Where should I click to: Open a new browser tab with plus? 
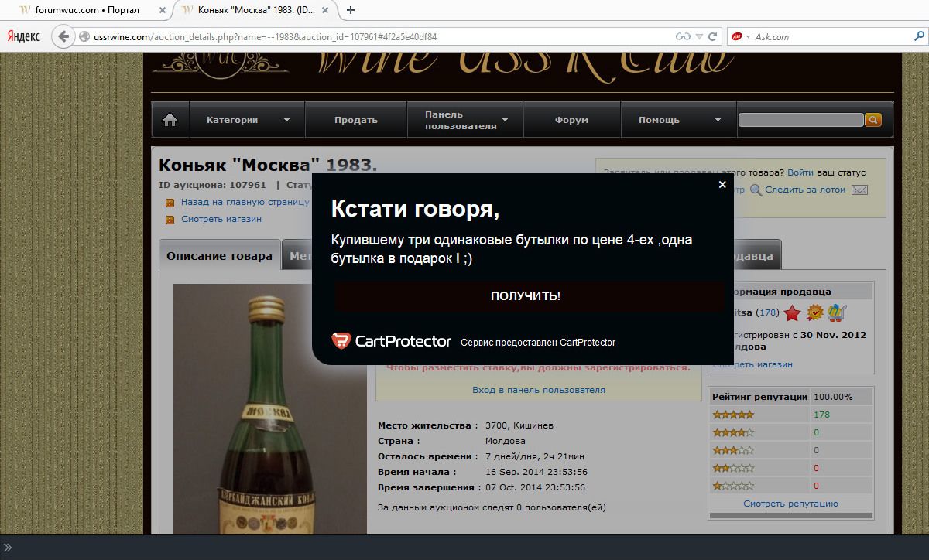(x=351, y=10)
